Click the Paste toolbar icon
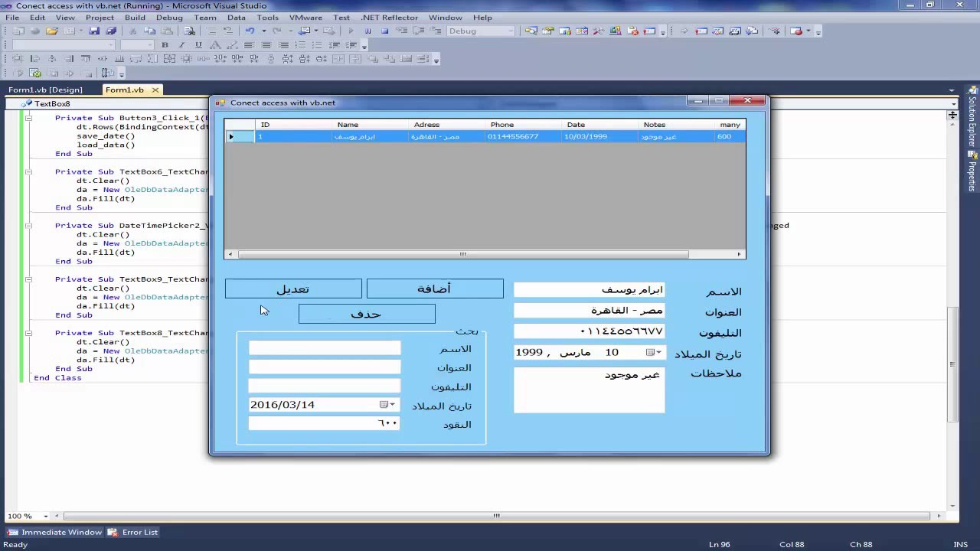This screenshot has height=551, width=980. pos(166,31)
